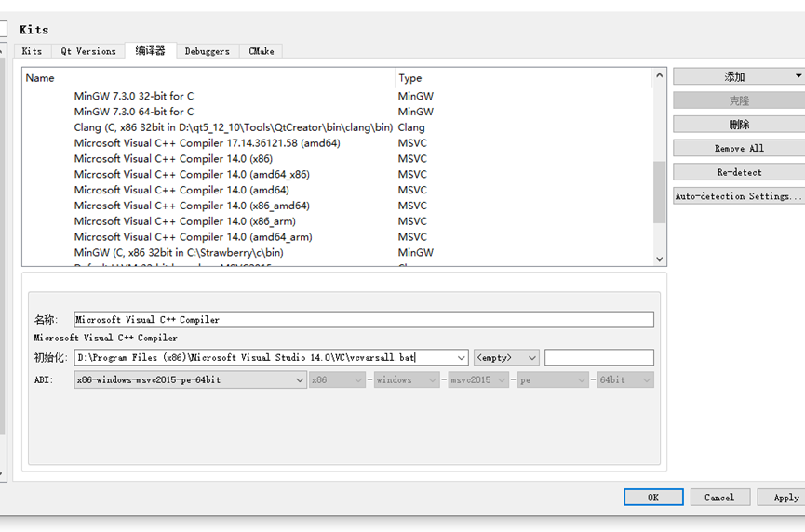This screenshot has height=532, width=805.
Task: Open the windows OS ABI dropdown
Action: click(406, 380)
